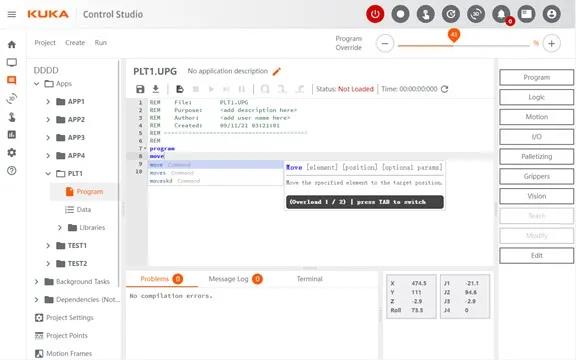The image size is (576, 360).
Task: Open Project Settings
Action: (64, 317)
